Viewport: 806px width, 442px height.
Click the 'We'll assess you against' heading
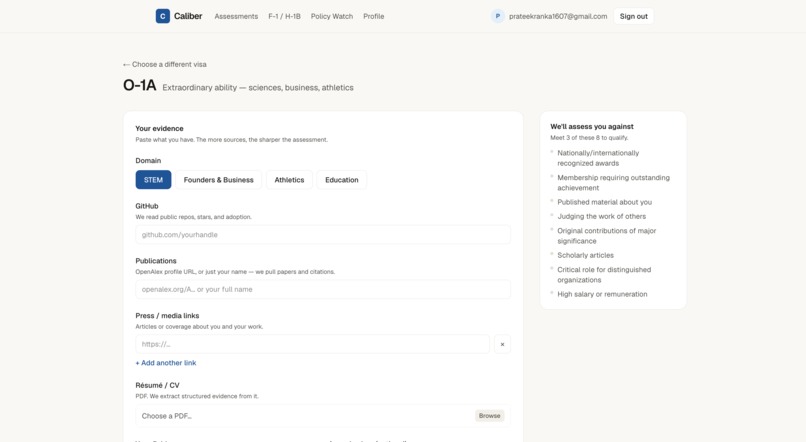[x=592, y=126]
